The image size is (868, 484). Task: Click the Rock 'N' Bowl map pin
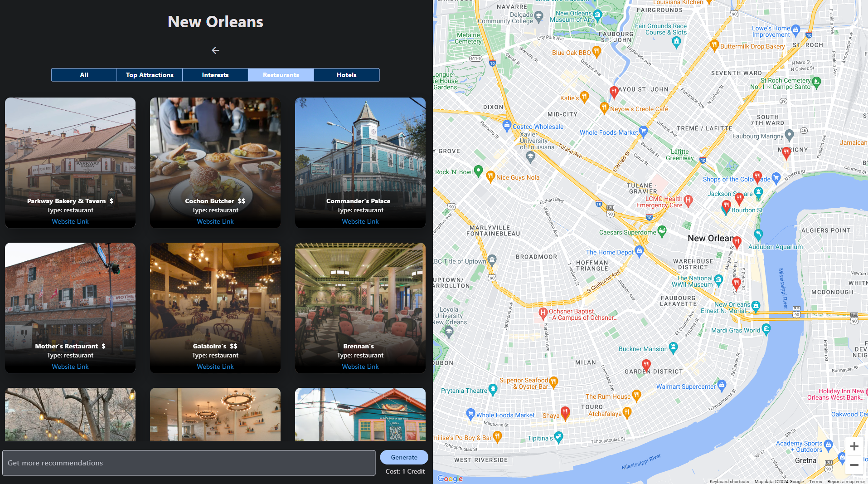[478, 171]
